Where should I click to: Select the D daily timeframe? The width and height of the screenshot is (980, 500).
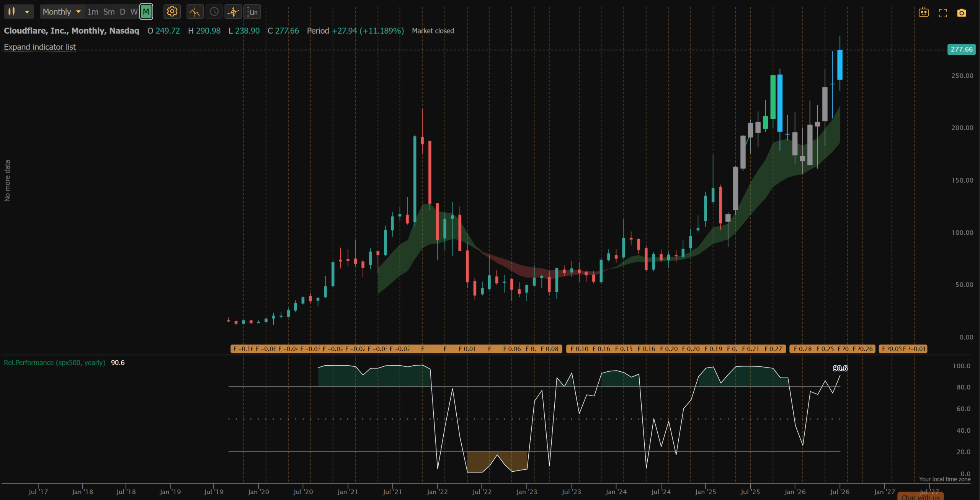pyautogui.click(x=122, y=12)
